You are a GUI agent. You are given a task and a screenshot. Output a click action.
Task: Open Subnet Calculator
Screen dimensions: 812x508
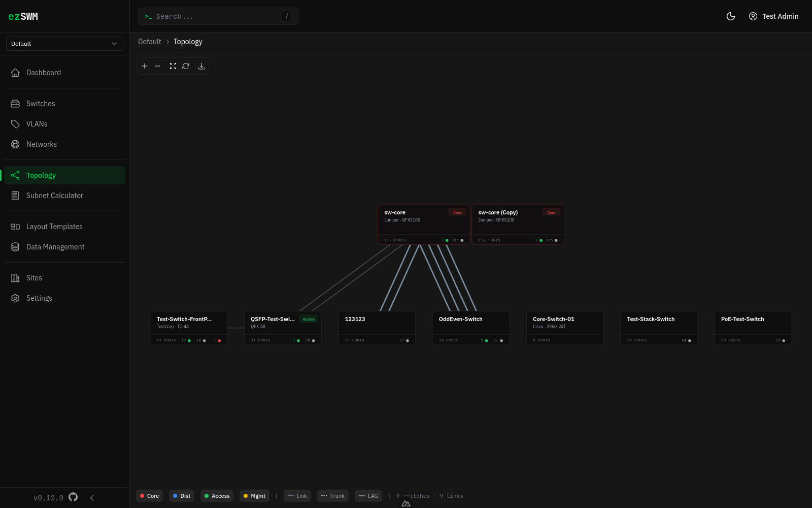(x=64, y=196)
